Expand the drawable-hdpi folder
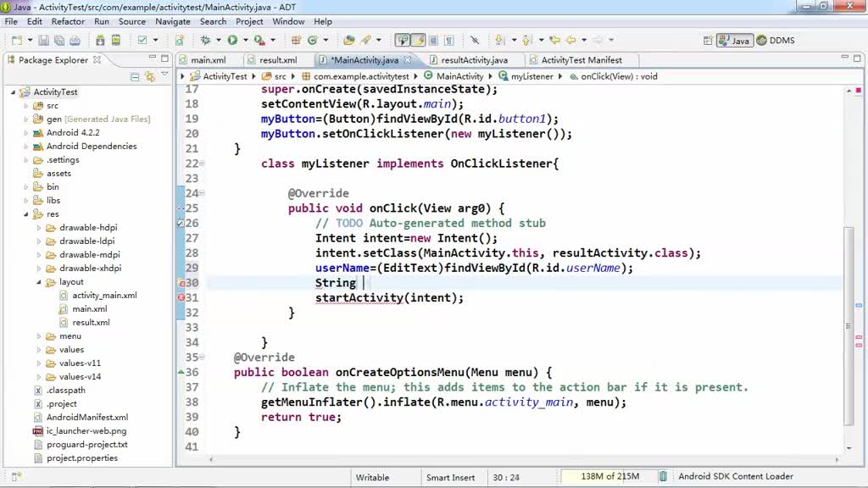The height and width of the screenshot is (488, 868). [x=39, y=228]
